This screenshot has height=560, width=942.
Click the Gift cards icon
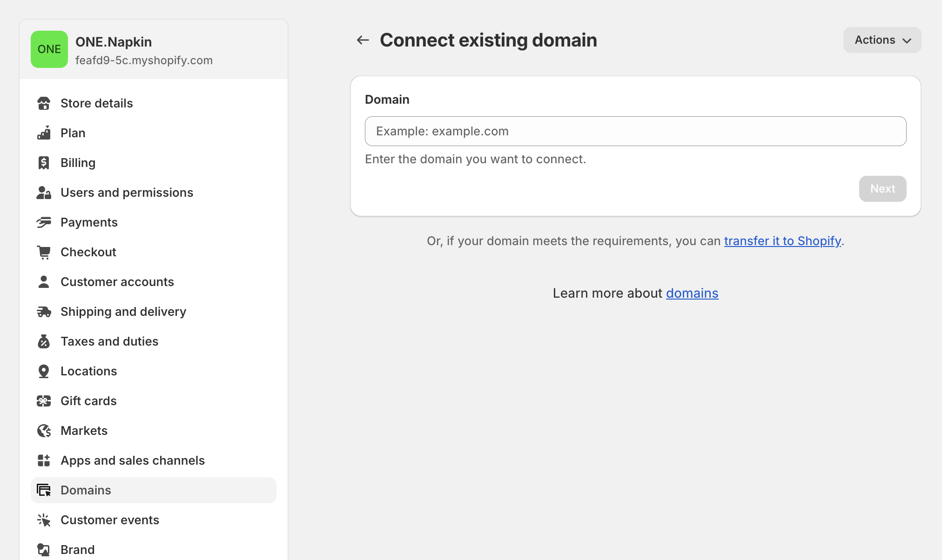[44, 401]
